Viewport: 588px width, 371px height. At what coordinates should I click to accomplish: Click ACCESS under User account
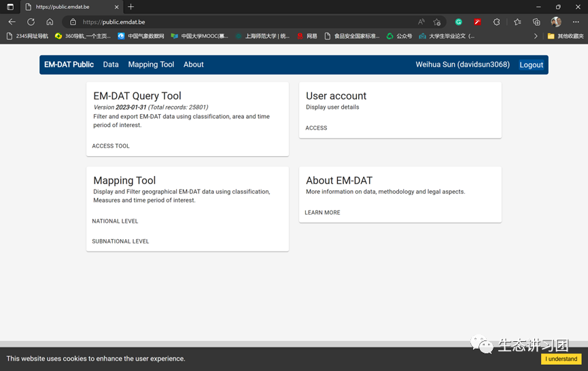[316, 128]
